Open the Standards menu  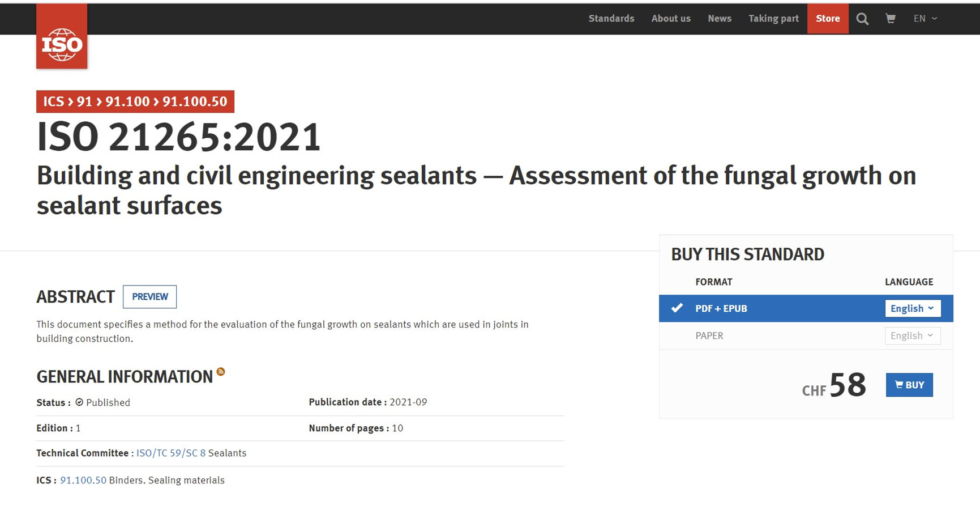coord(611,19)
